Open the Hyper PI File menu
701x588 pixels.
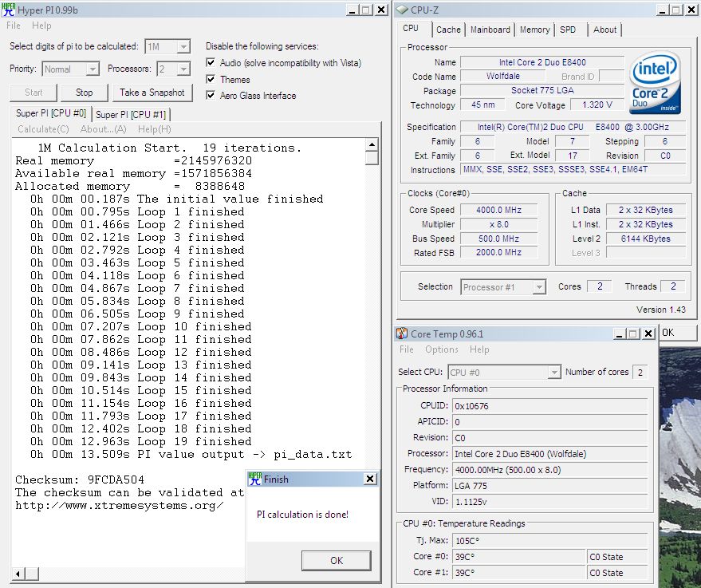point(14,26)
